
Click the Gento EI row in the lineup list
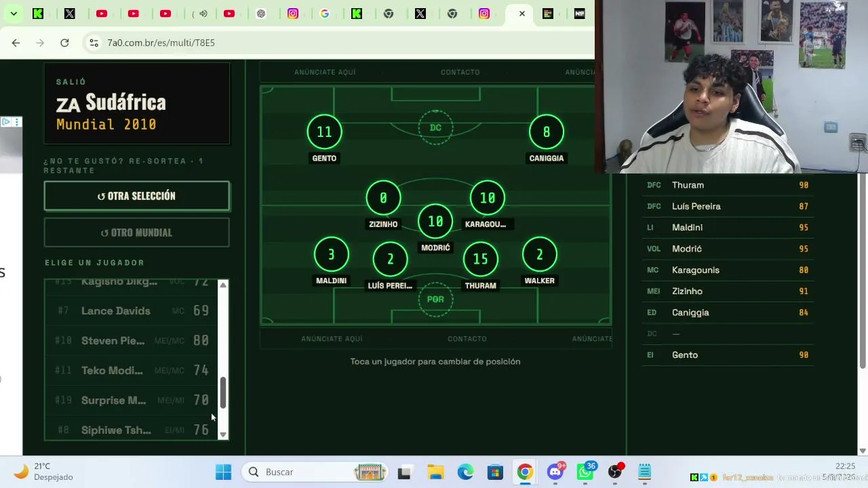point(728,355)
